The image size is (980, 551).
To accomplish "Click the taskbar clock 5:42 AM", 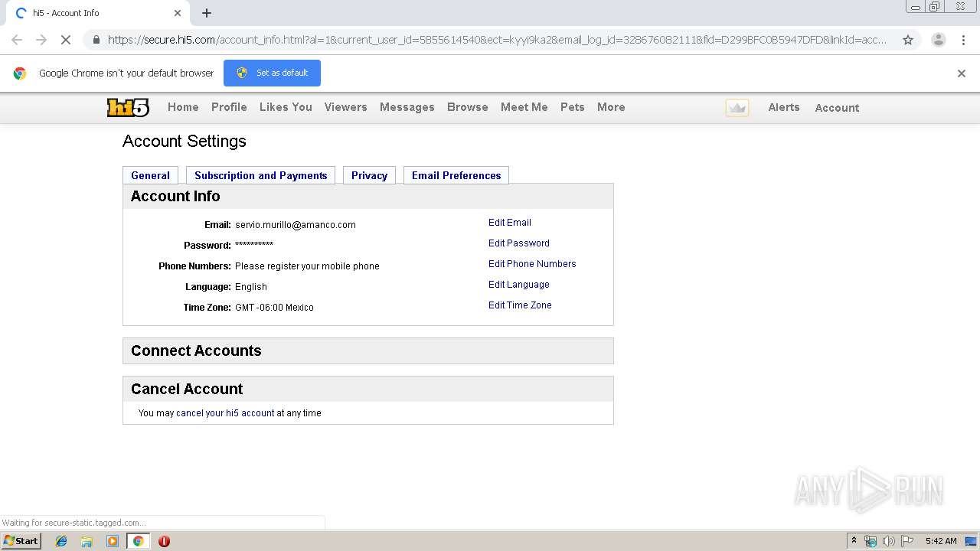I will coord(941,541).
